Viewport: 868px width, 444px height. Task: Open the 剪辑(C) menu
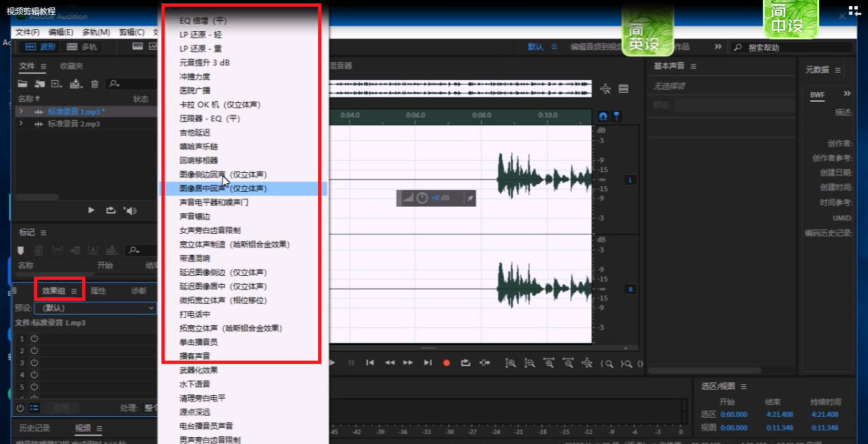coord(132,32)
